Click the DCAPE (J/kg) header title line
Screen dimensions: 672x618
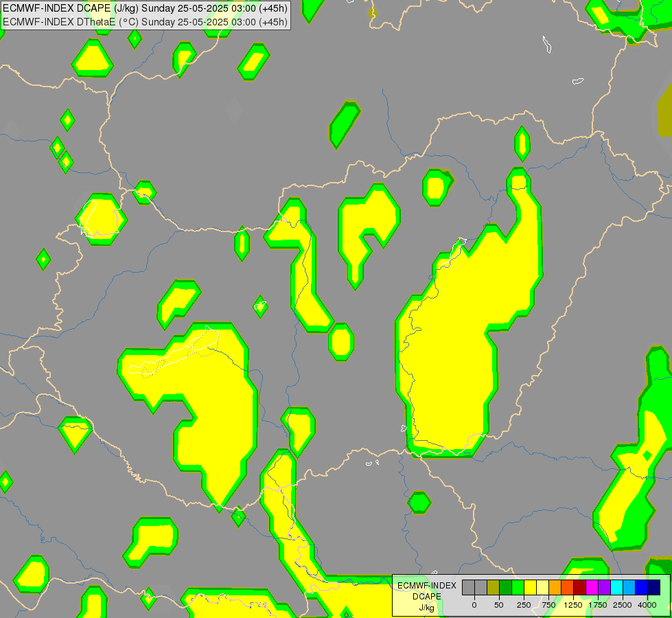pyautogui.click(x=145, y=8)
